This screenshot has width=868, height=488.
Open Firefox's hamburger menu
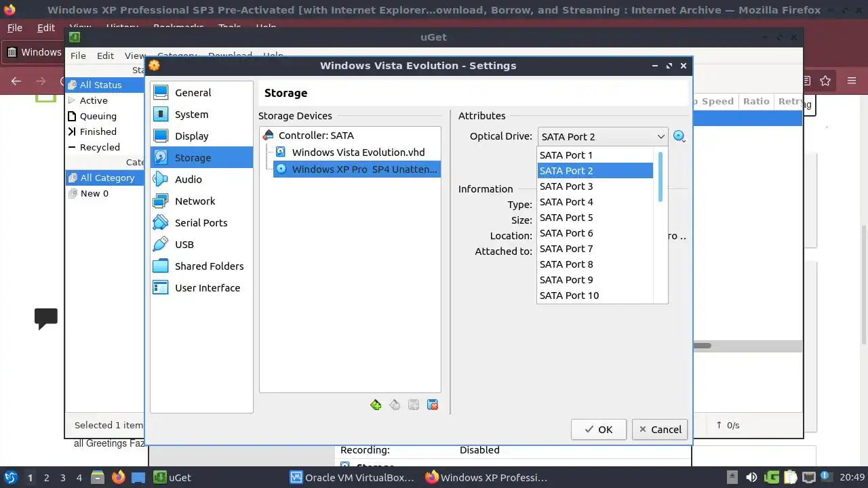point(852,81)
